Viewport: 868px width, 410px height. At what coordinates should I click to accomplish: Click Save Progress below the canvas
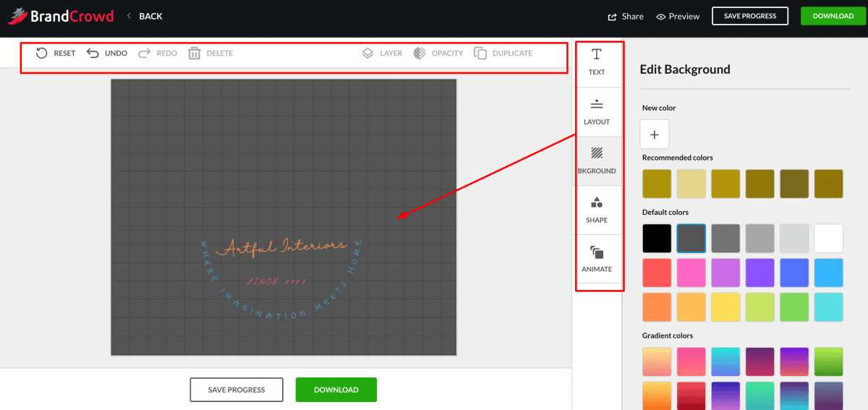(237, 390)
